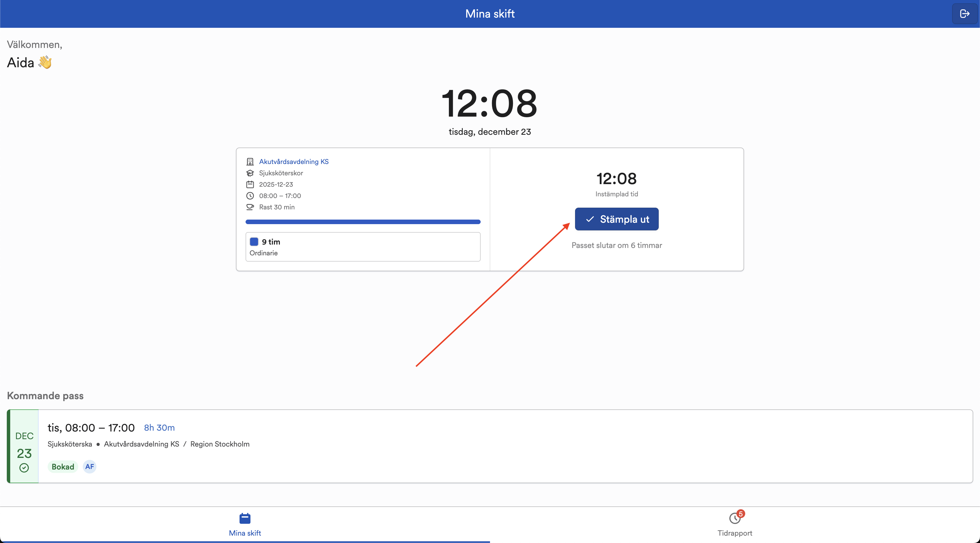The width and height of the screenshot is (980, 543).
Task: Click the calendar icon beside 2025-12-23
Action: coord(250,185)
